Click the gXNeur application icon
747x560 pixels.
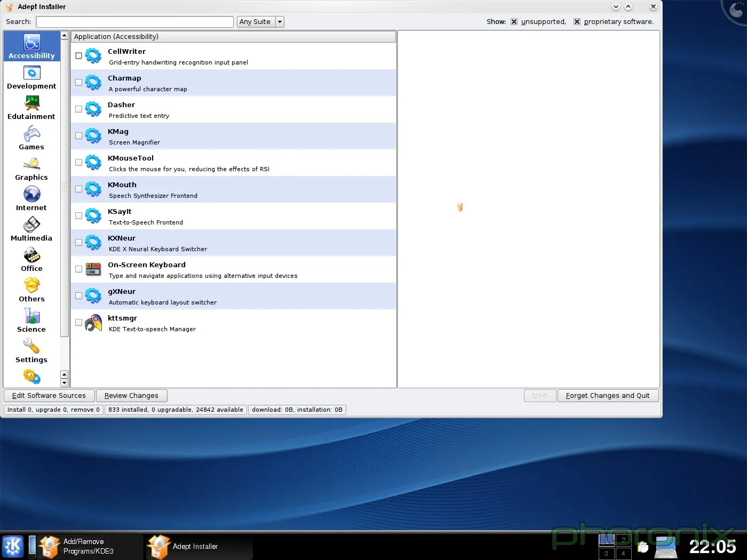[93, 295]
